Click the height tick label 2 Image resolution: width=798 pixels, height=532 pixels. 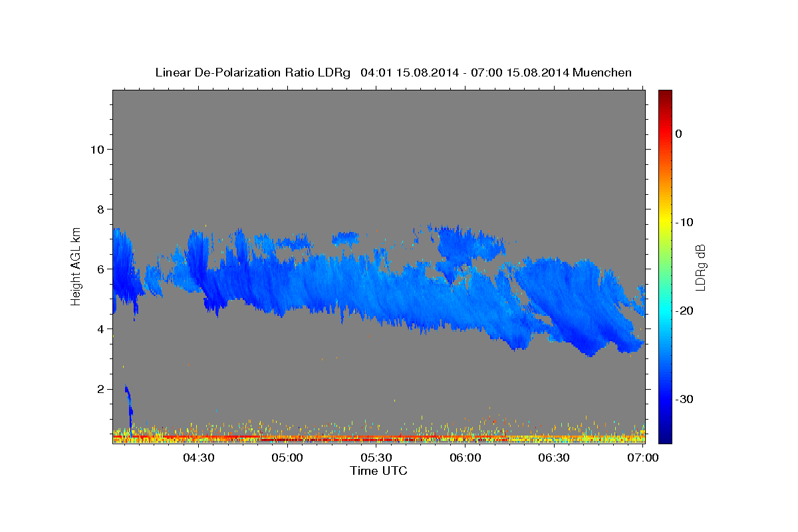[x=100, y=388]
